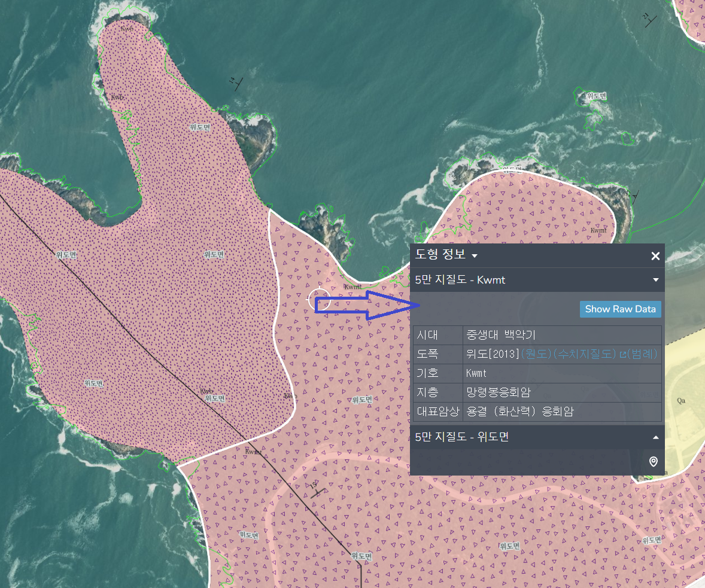The width and height of the screenshot is (705, 588).
Task: Click the blue arrow annotation on map
Action: click(367, 305)
